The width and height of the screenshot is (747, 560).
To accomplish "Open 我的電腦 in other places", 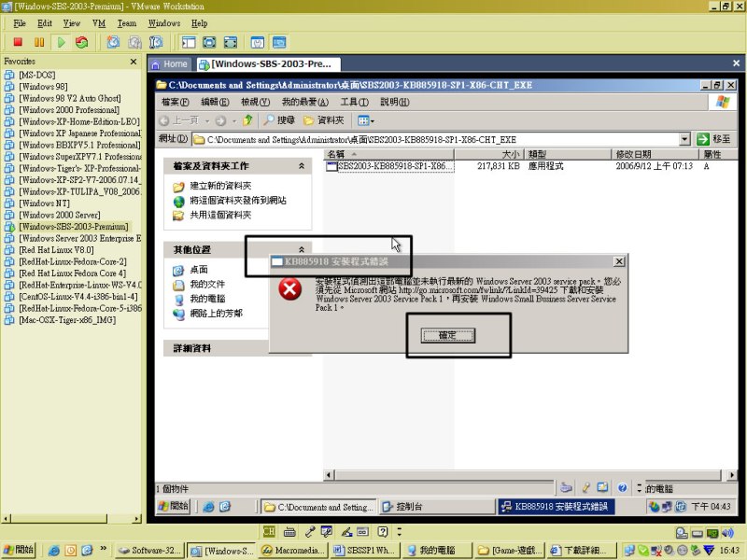I will click(207, 299).
